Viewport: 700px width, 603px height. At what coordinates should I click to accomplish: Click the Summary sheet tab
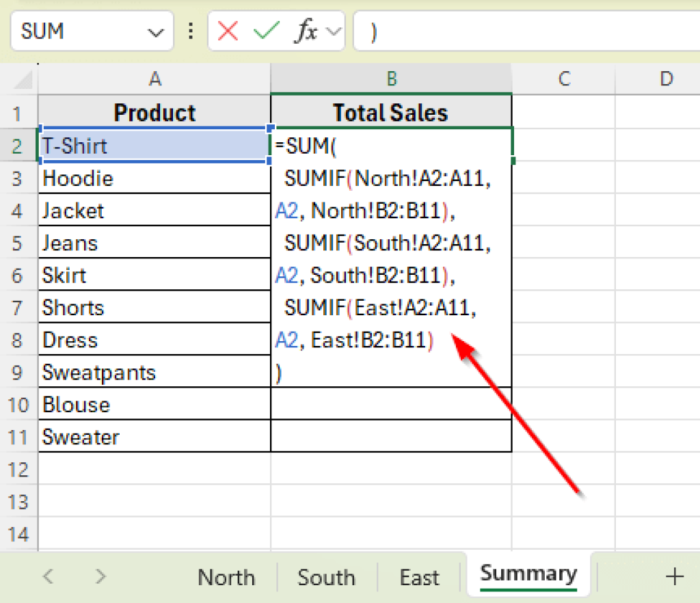click(x=528, y=574)
